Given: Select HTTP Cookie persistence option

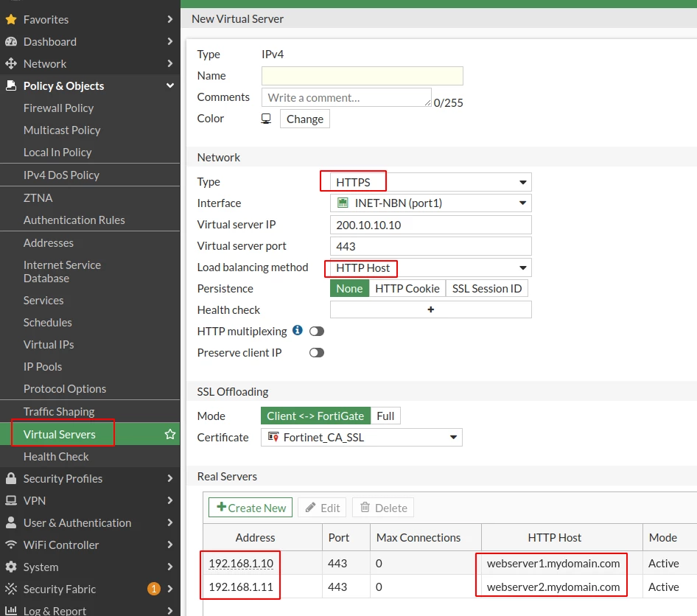Looking at the screenshot, I should 407,288.
